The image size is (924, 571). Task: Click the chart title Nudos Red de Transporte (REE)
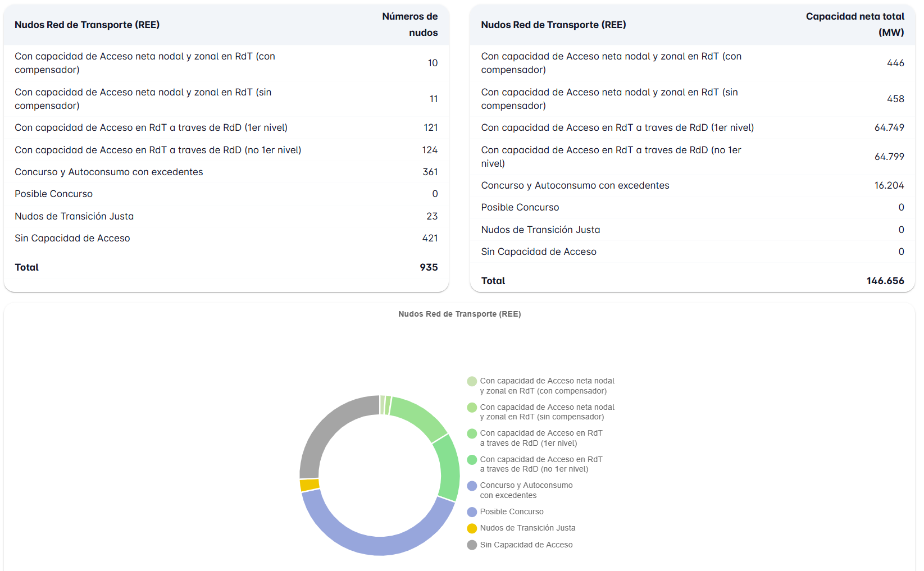tap(459, 314)
